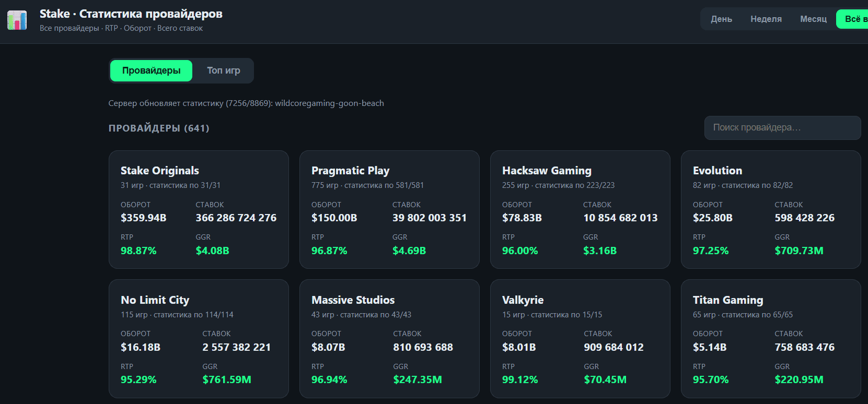This screenshot has height=404, width=868.
Task: Click No Limit City turnover $16.18B
Action: (x=141, y=347)
